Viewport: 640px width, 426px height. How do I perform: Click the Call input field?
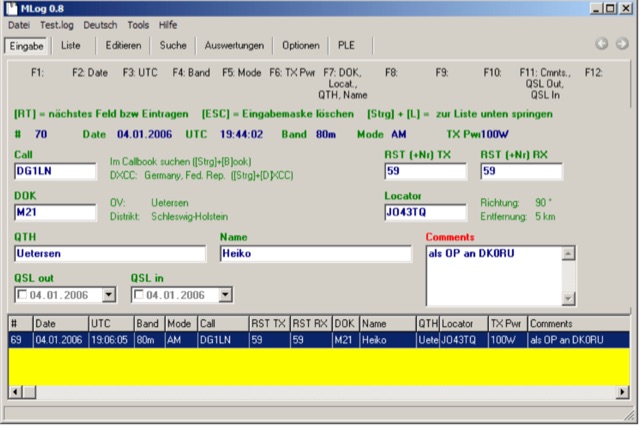(52, 172)
